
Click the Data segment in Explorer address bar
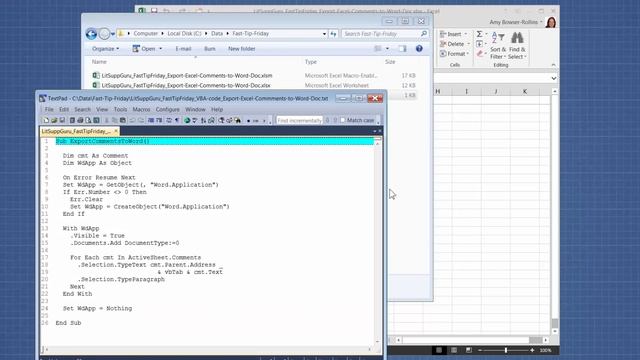(217, 34)
